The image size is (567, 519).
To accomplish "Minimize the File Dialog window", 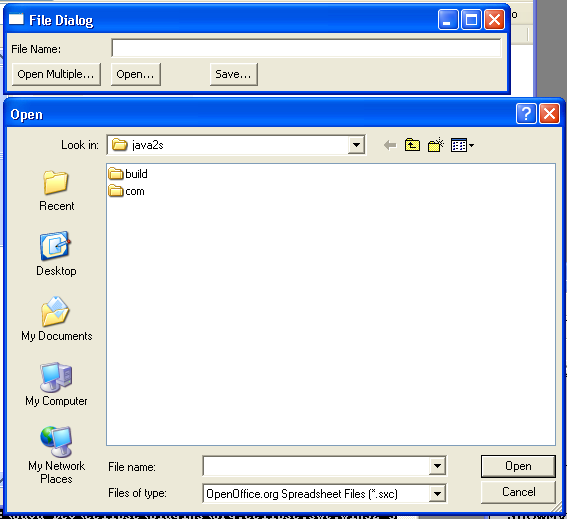I will click(448, 20).
